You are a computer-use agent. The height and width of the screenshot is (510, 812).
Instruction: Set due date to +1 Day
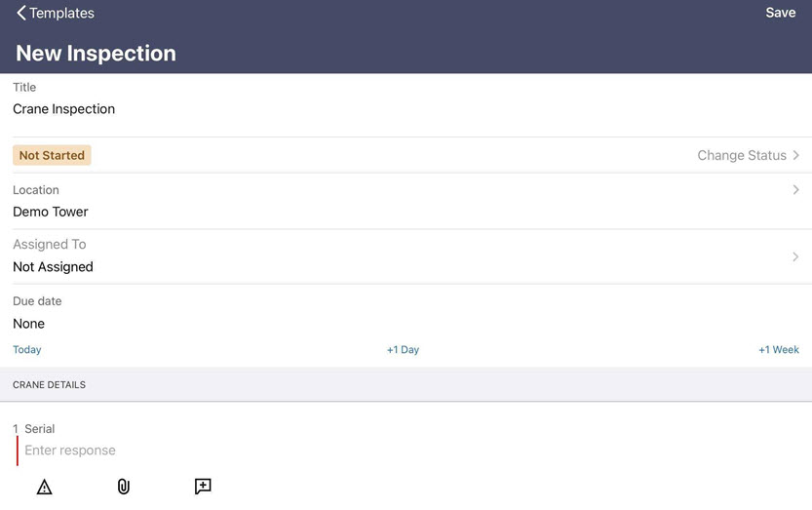[x=403, y=349]
